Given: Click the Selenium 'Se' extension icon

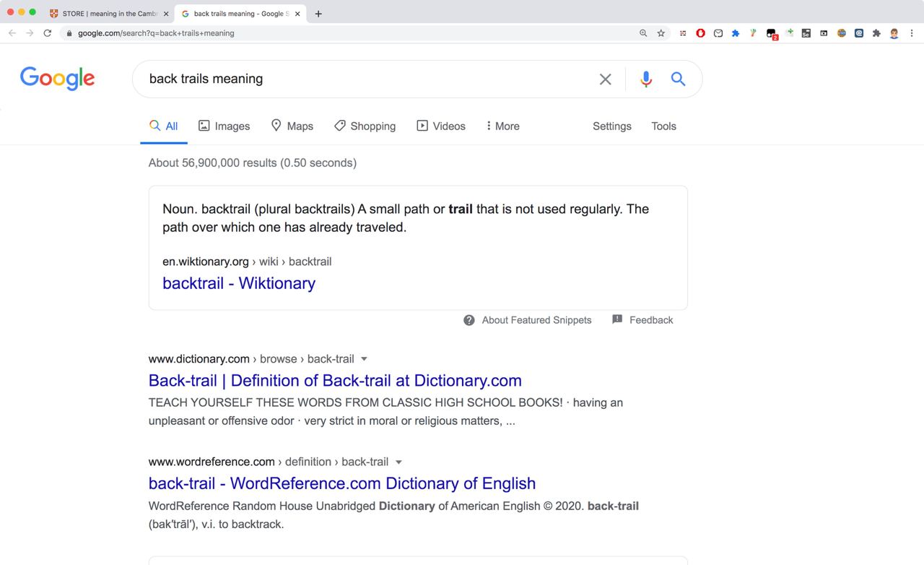Looking at the screenshot, I should tap(806, 33).
